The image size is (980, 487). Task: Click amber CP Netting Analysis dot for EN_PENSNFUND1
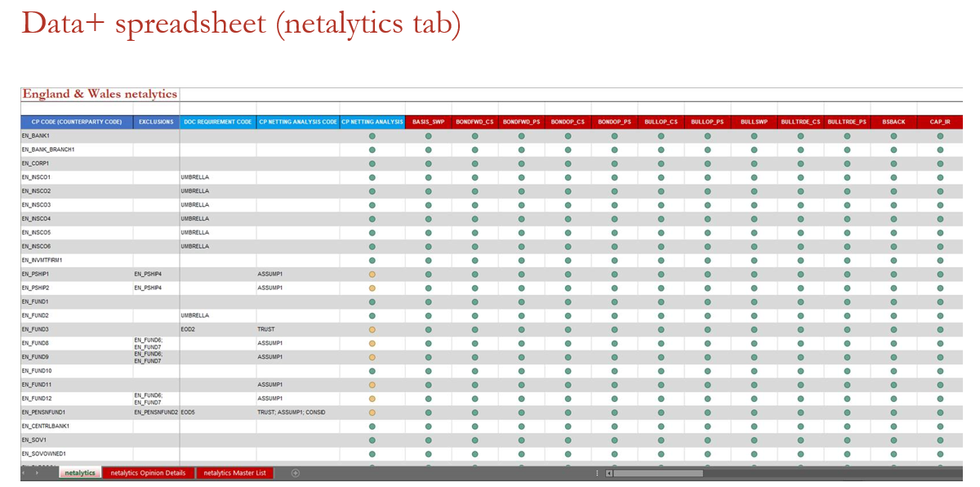tap(372, 413)
